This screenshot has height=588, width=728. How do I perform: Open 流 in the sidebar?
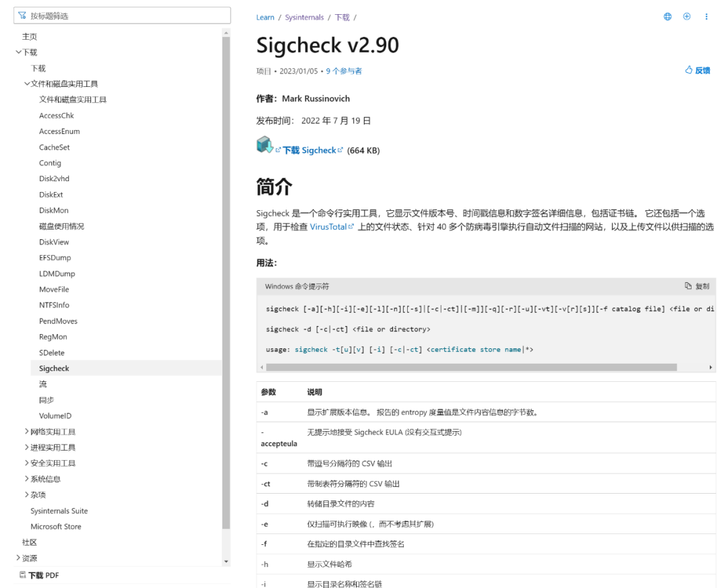[x=42, y=384]
